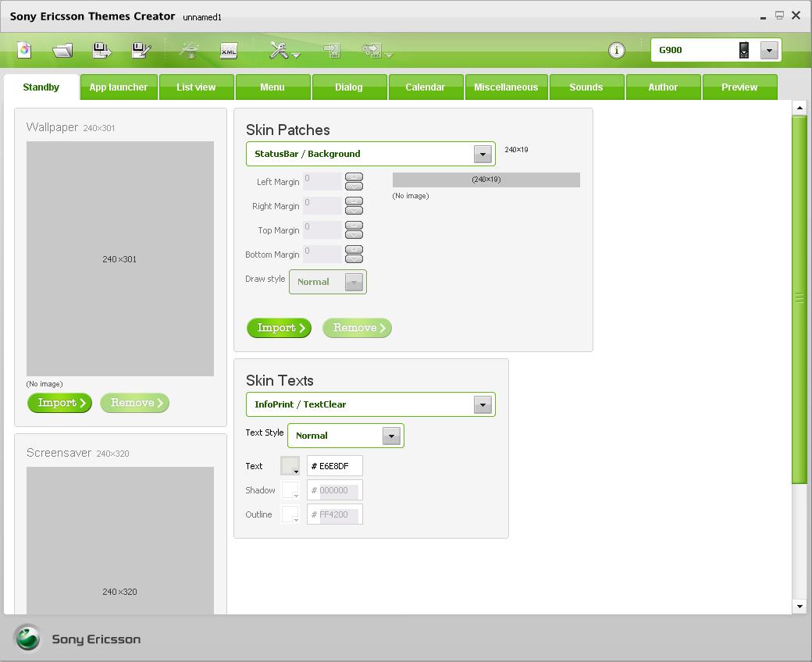This screenshot has width=812, height=662.
Task: Click the Wallpaper 240×301 preview placeholder
Action: [120, 259]
